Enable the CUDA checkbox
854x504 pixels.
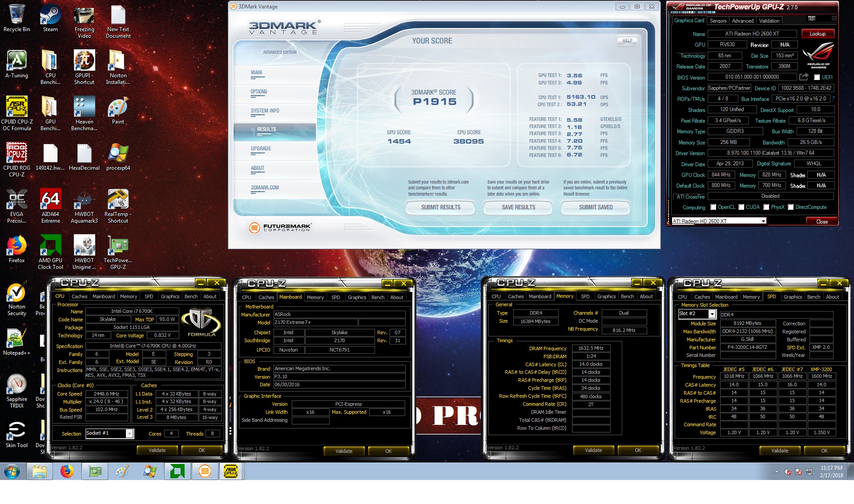(x=741, y=207)
